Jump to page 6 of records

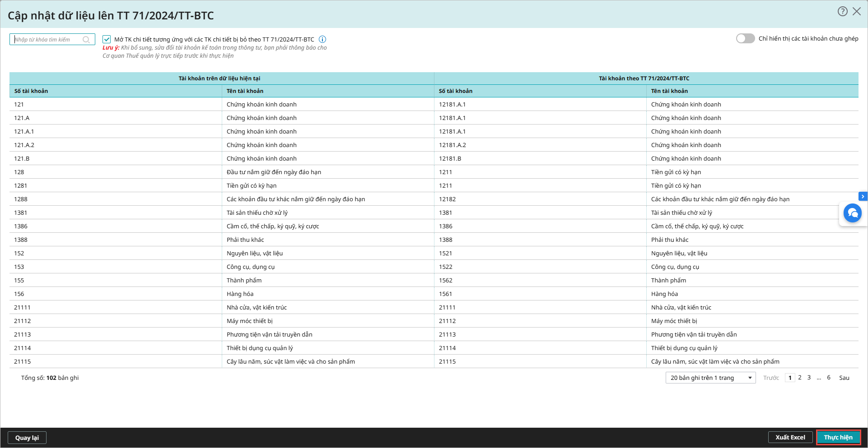829,378
